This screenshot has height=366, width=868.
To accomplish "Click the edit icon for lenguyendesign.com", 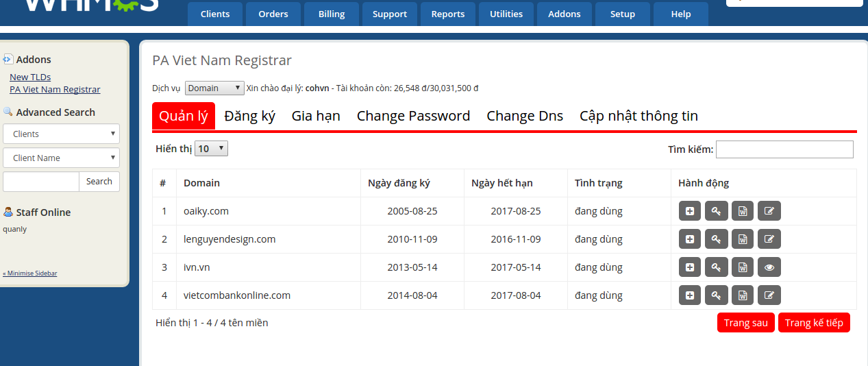I will (x=769, y=239).
